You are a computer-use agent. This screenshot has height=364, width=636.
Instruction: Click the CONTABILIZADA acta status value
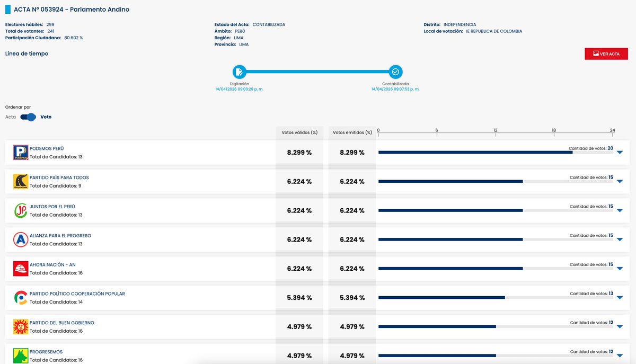(x=269, y=25)
